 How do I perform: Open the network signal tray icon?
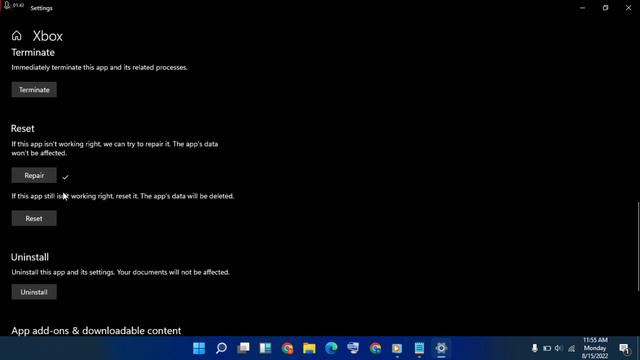(571, 349)
